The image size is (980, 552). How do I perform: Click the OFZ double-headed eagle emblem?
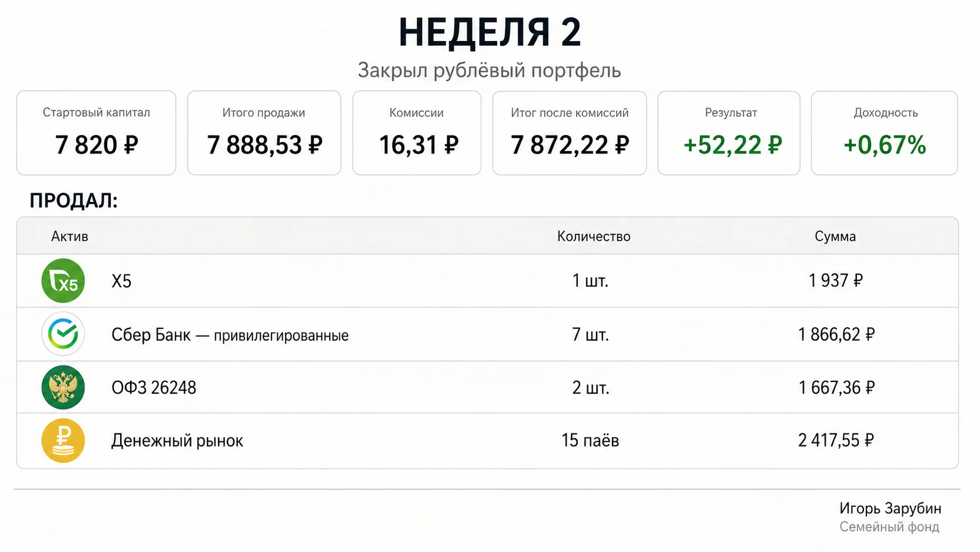63,387
